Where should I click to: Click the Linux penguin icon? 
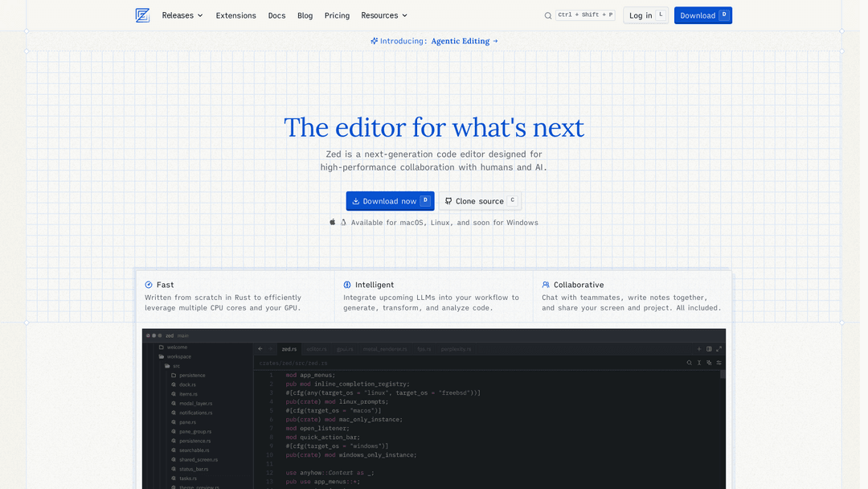pyautogui.click(x=343, y=222)
